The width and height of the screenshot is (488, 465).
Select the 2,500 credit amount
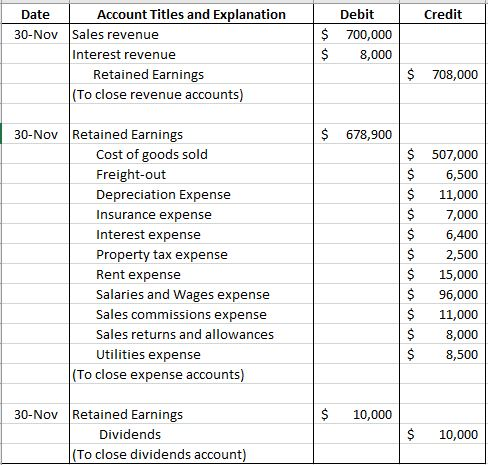[443, 254]
